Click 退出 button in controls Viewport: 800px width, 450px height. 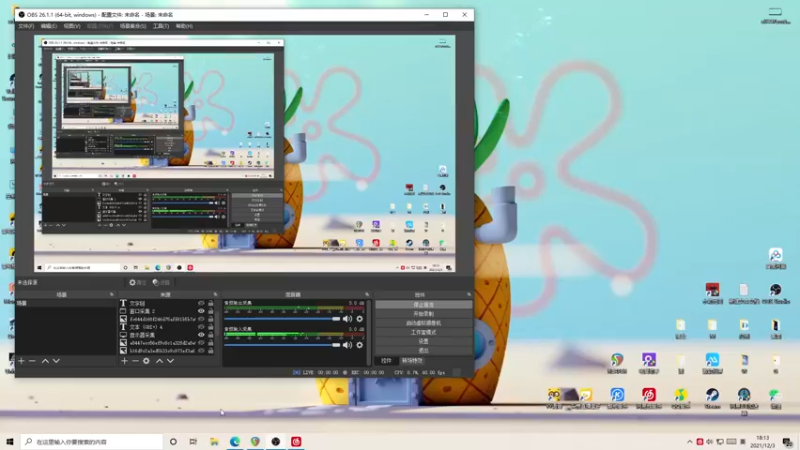pos(423,351)
